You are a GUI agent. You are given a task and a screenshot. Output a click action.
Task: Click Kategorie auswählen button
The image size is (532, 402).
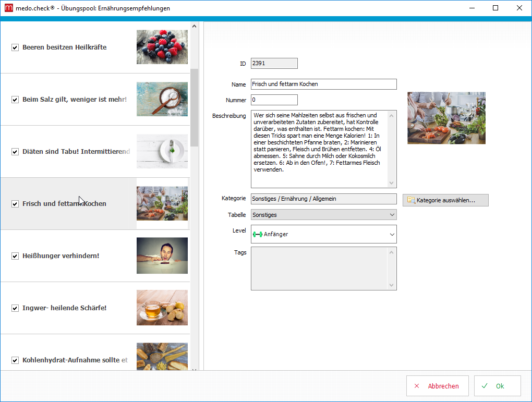tap(445, 200)
